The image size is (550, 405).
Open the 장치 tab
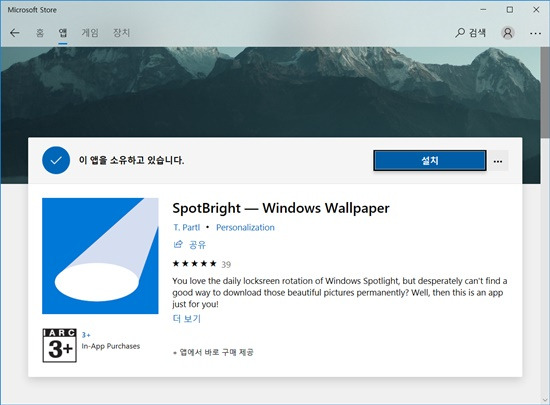coord(121,33)
